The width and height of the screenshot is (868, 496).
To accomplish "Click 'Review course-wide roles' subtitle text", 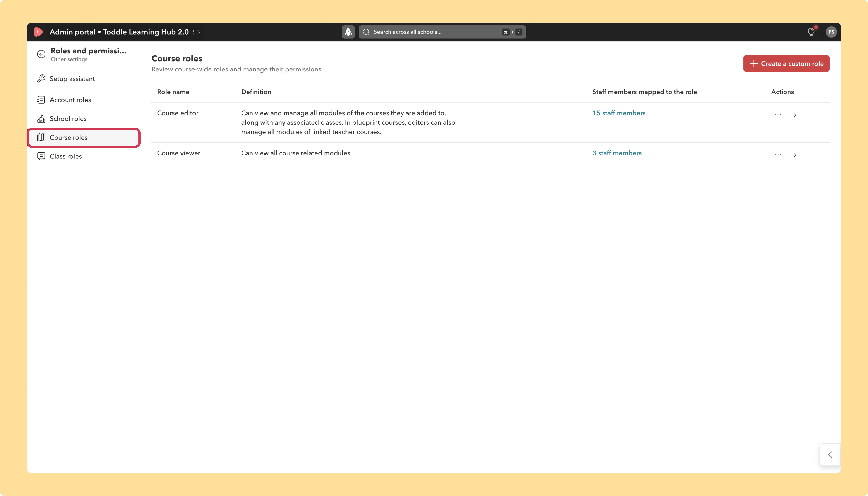I will [236, 69].
